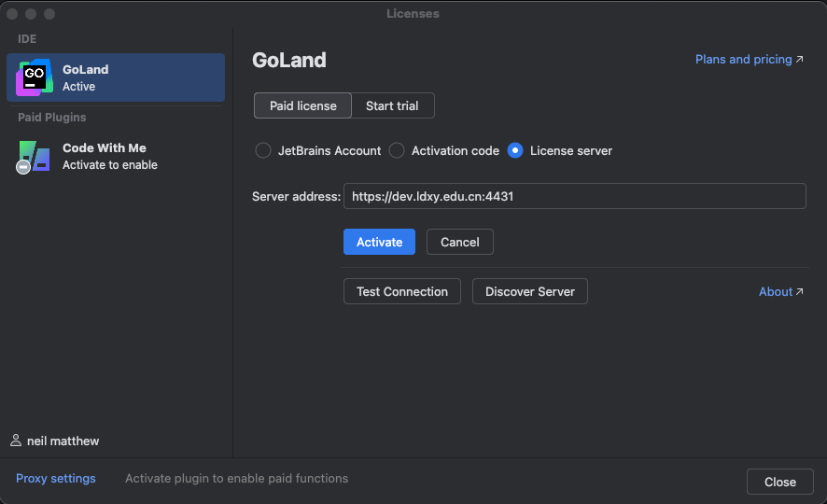Open the About external link
Image resolution: width=827 pixels, height=504 pixels.
coord(780,291)
